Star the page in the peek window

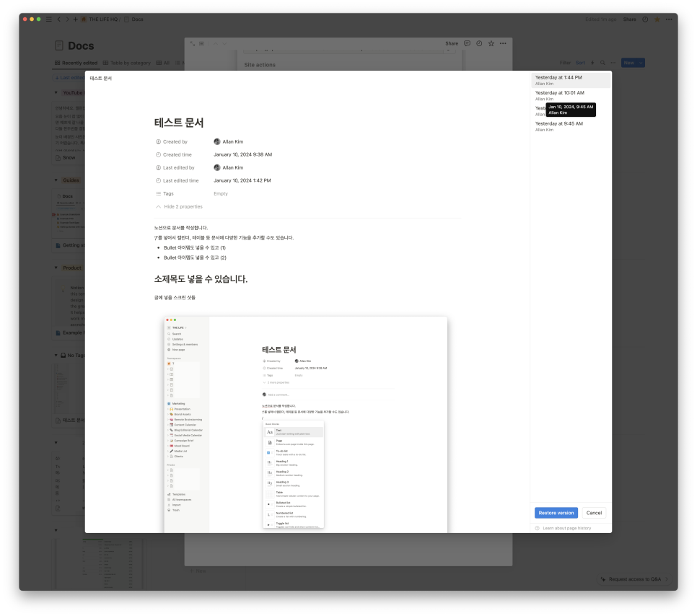pyautogui.click(x=491, y=43)
